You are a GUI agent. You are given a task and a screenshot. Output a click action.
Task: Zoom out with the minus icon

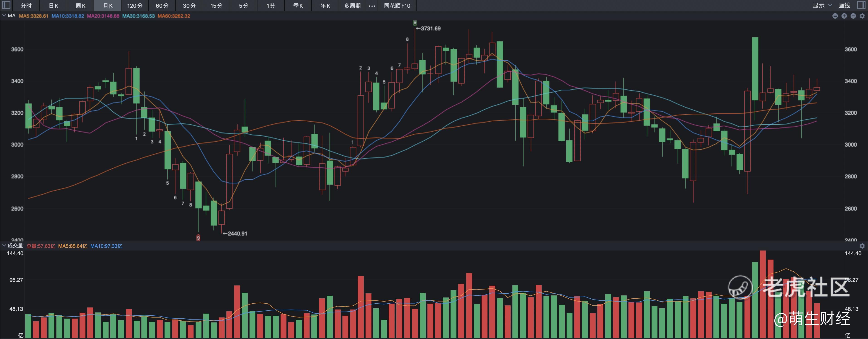[853, 16]
